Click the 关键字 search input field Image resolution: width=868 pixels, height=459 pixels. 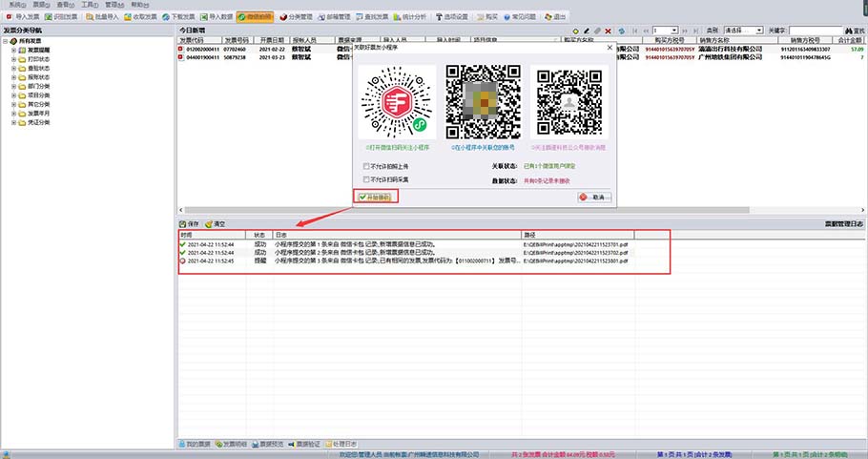pos(814,31)
